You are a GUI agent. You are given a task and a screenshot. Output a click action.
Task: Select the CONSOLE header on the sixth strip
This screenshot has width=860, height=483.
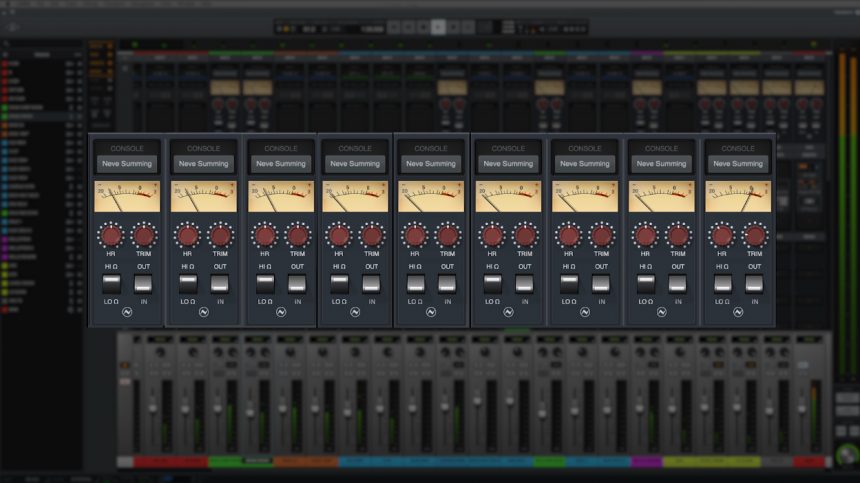pos(508,148)
